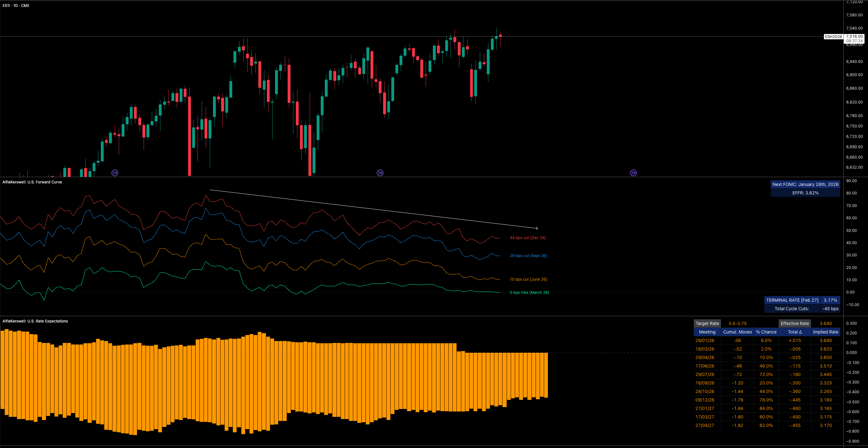868x448 pixels.
Task: Click the Implied Rate column header
Action: [x=825, y=332]
